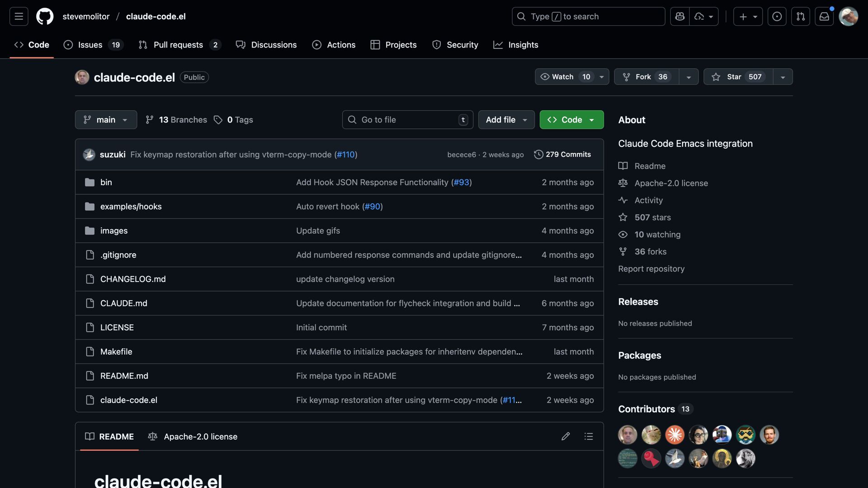Open the Copilot chat icon

pyautogui.click(x=679, y=16)
